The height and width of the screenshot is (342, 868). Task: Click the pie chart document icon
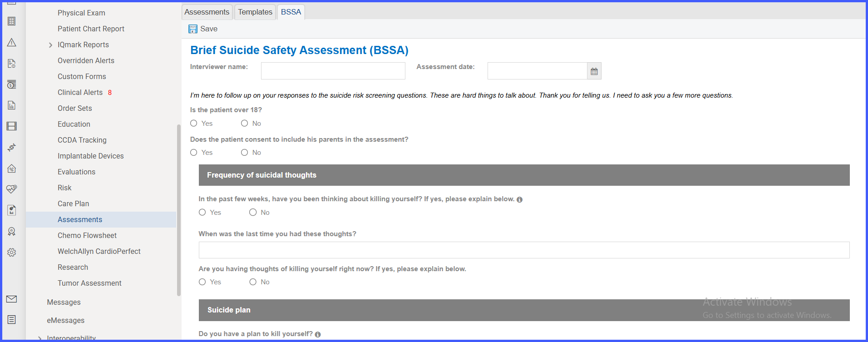click(x=12, y=210)
